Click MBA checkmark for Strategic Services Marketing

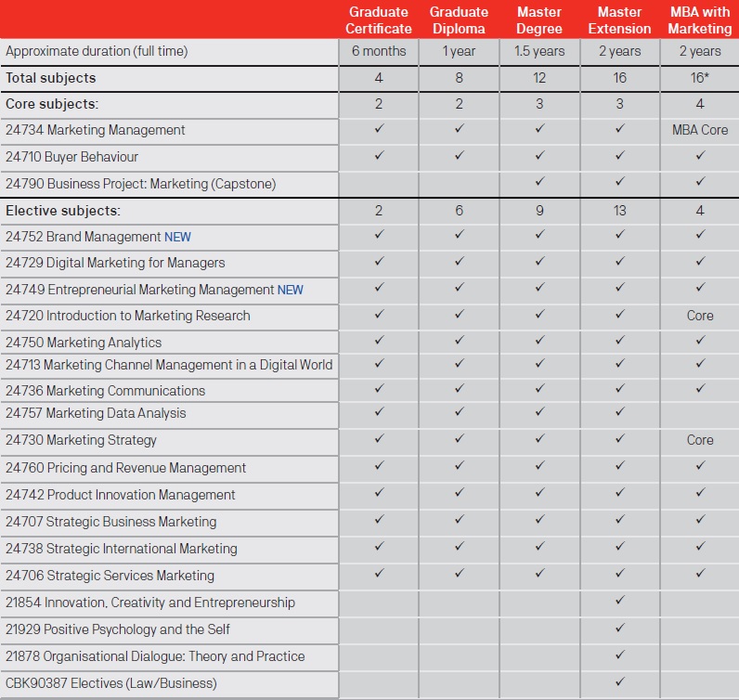point(700,574)
